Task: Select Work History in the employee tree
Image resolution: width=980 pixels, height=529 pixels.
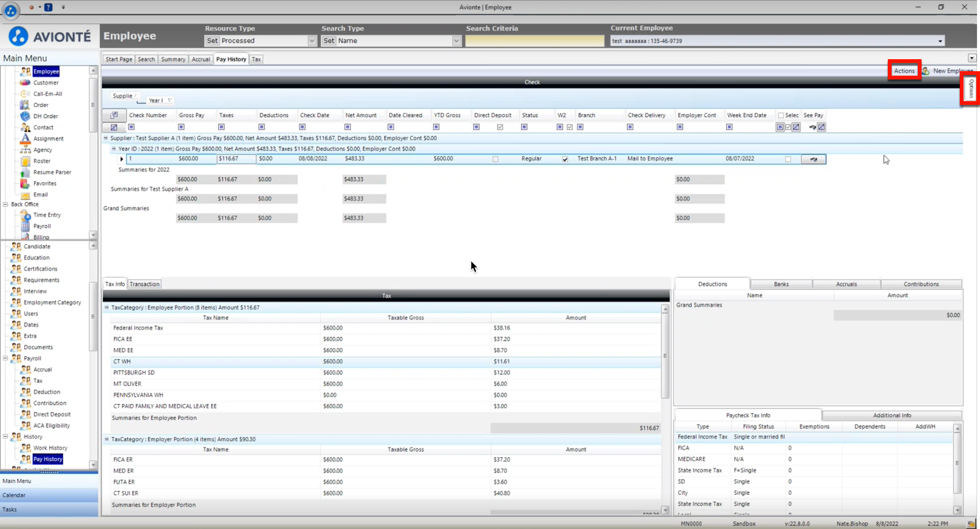Action: pyautogui.click(x=50, y=448)
